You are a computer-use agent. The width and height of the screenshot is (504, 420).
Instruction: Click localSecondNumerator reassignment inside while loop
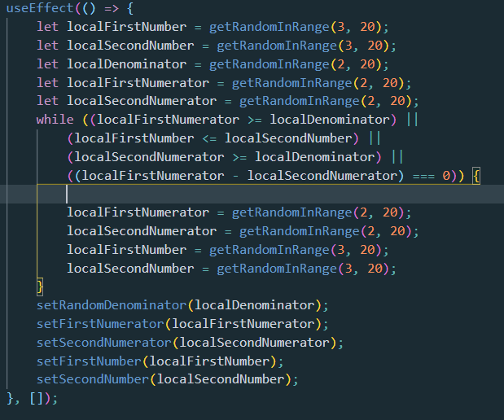142,231
